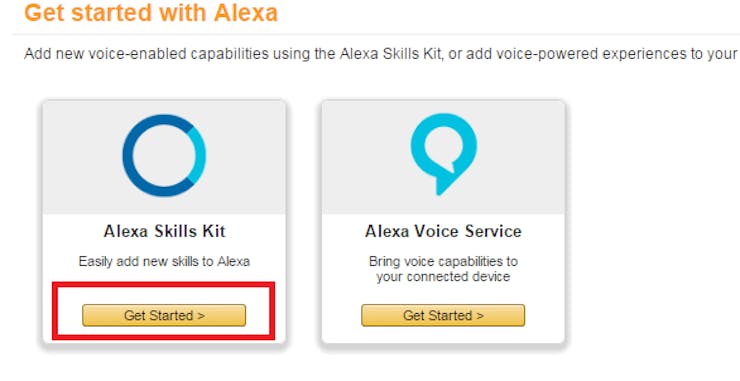The width and height of the screenshot is (740, 381).
Task: Open the Alexa Voice Service title
Action: [x=443, y=231]
